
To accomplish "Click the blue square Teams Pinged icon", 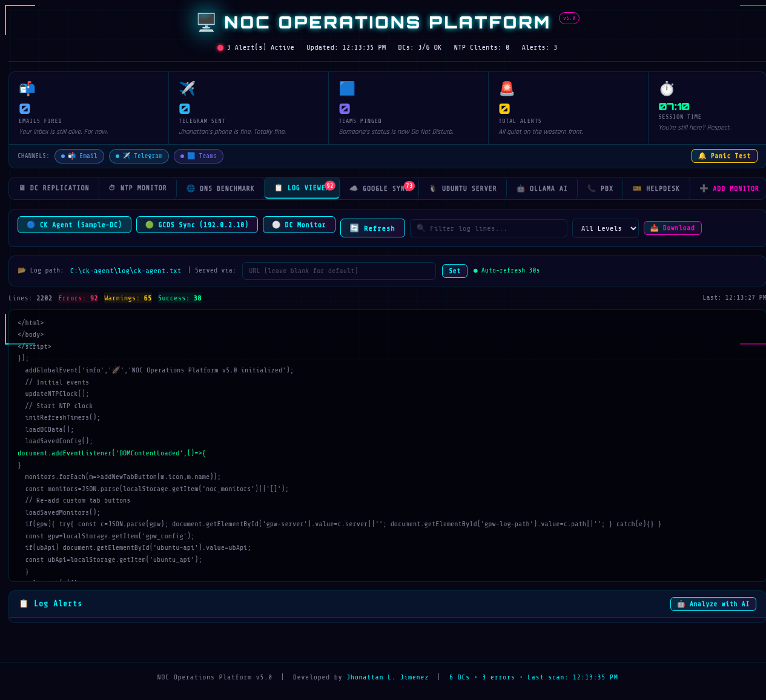I will (x=347, y=88).
